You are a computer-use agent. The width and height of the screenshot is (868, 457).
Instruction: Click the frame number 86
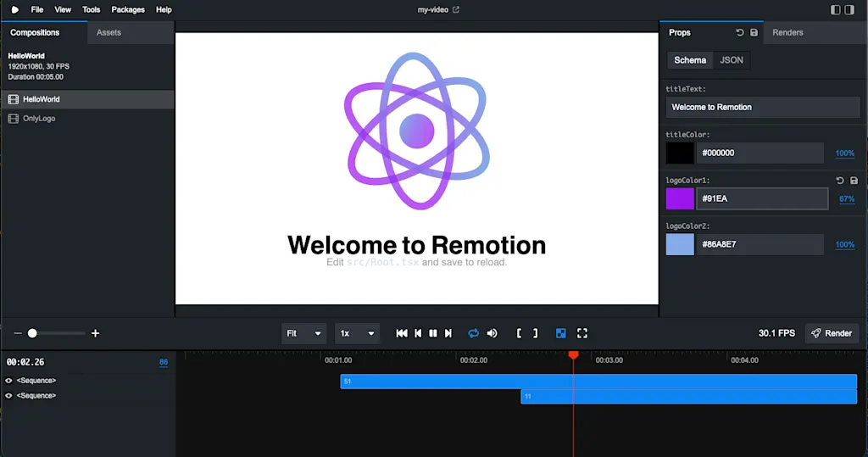[x=164, y=362]
